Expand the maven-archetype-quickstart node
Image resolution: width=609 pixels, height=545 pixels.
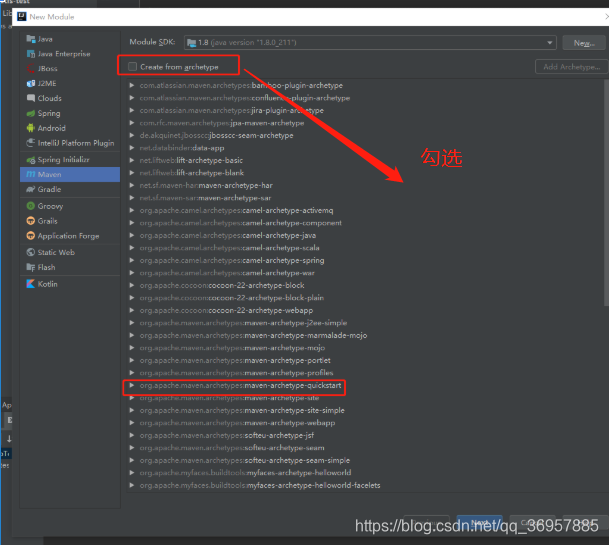(132, 385)
